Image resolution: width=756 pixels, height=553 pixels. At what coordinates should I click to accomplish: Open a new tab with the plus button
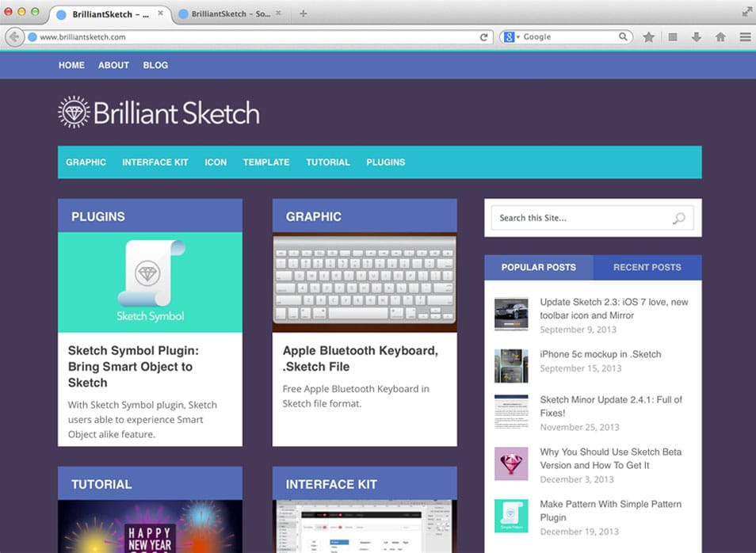(304, 13)
